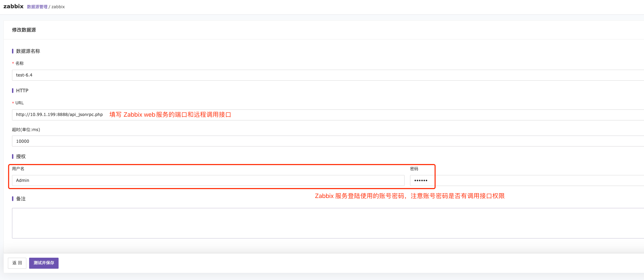This screenshot has height=280, width=644.
Task: Click the red annotation about Zabbix web port
Action: tap(170, 115)
